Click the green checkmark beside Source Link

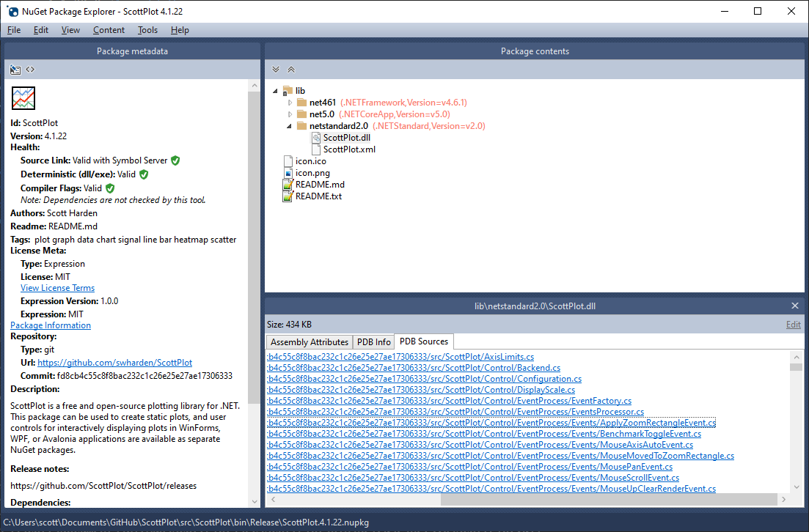(x=174, y=160)
